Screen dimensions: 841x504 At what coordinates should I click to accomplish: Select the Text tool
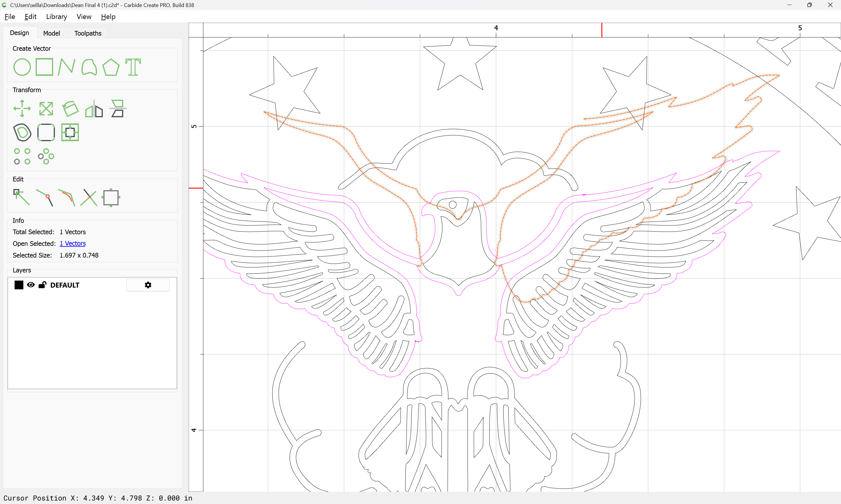[133, 67]
